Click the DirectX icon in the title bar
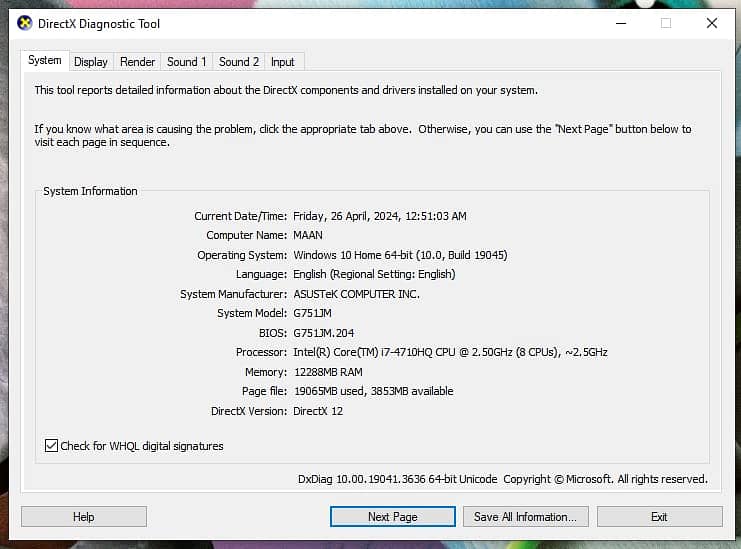Screen dimensions: 741x549 25,23
